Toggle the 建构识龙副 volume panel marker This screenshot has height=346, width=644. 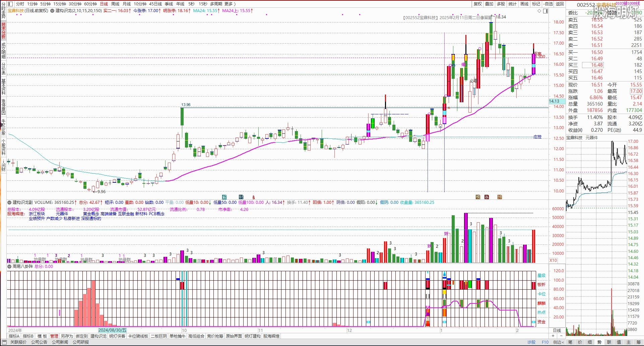(9, 203)
